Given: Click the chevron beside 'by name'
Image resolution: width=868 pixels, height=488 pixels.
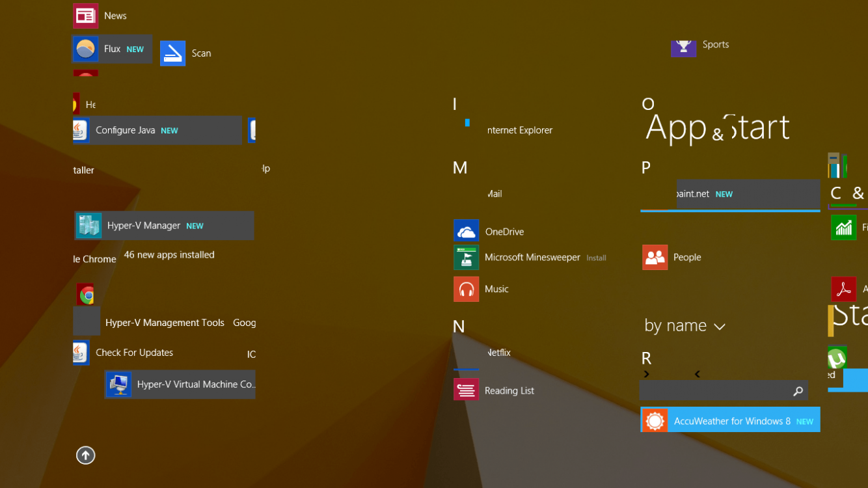Looking at the screenshot, I should (719, 327).
